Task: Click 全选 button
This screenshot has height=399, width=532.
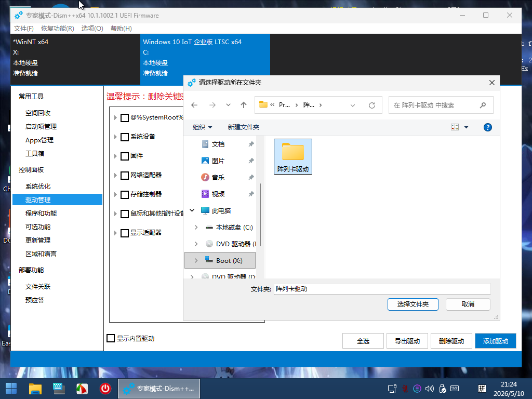Action: (363, 341)
